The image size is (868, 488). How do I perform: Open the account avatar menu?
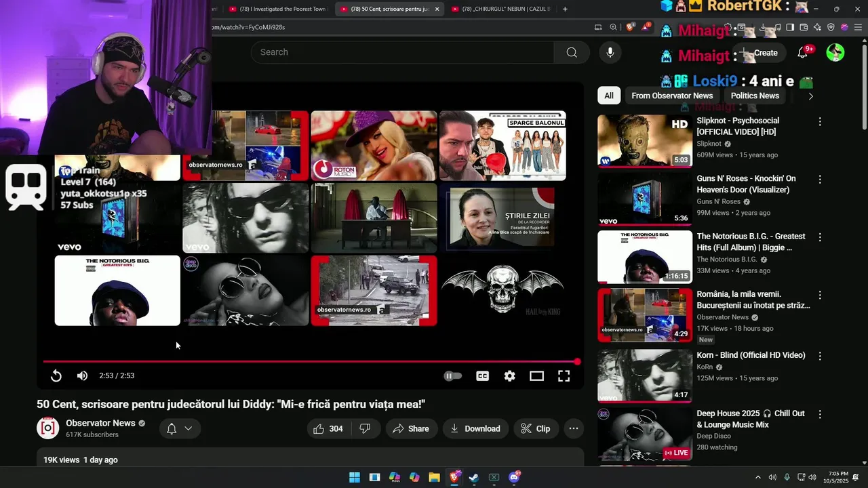click(835, 52)
